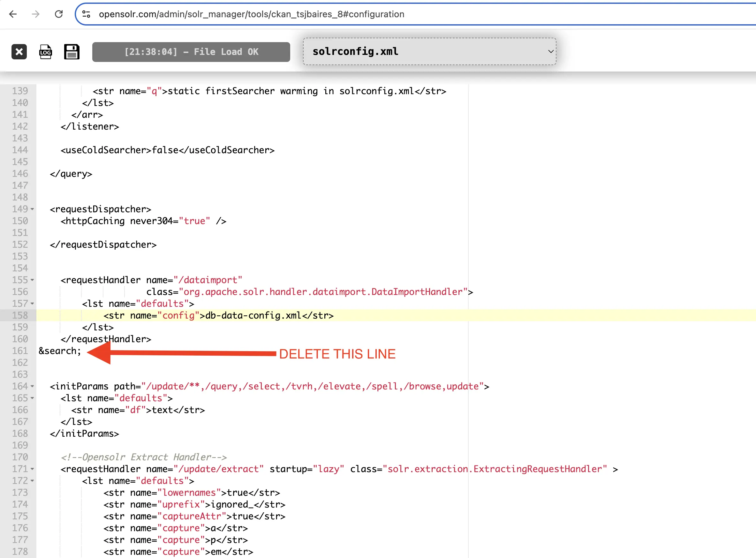Place cursor on &search; line 161
Screen dimensions: 756x558
click(x=60, y=351)
